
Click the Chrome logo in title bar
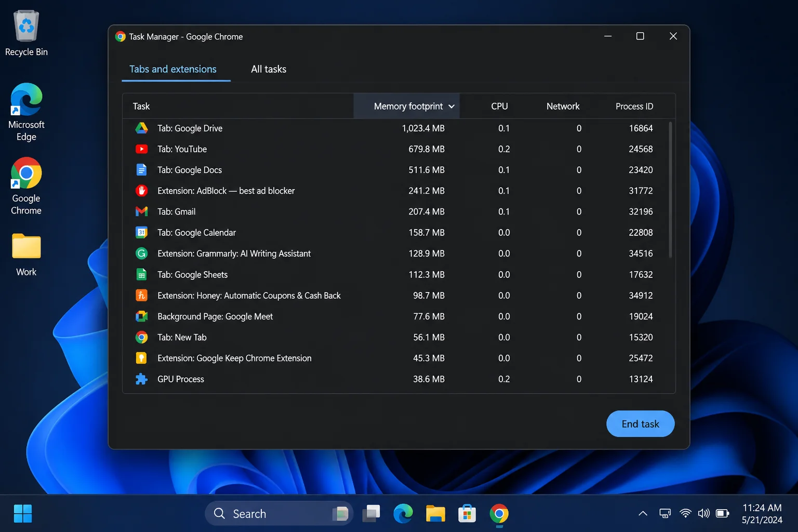(x=121, y=36)
